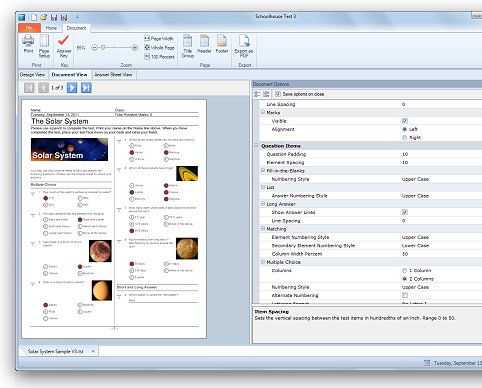Select the Document View tab
Image resolution: width=482 pixels, height=388 pixels.
click(69, 75)
